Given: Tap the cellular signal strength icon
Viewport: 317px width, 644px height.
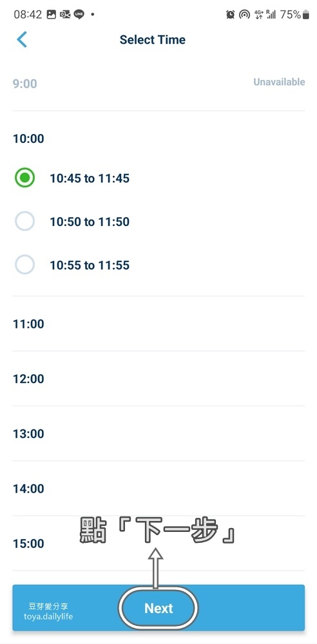Looking at the screenshot, I should [x=271, y=15].
